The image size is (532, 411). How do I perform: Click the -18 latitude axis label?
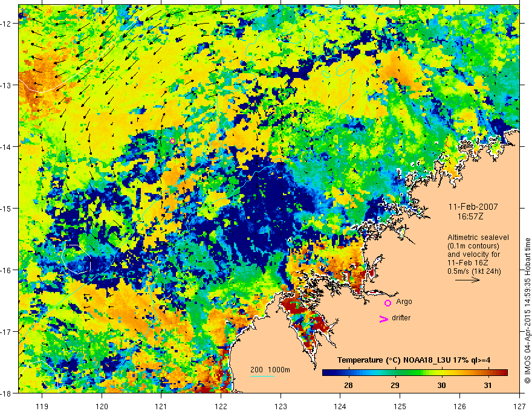point(7,393)
